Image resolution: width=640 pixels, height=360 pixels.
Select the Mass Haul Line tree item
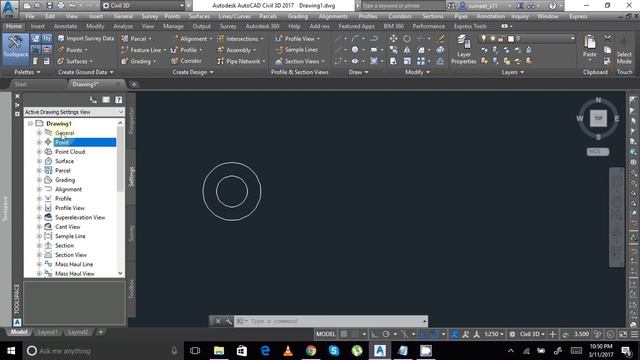tap(74, 264)
